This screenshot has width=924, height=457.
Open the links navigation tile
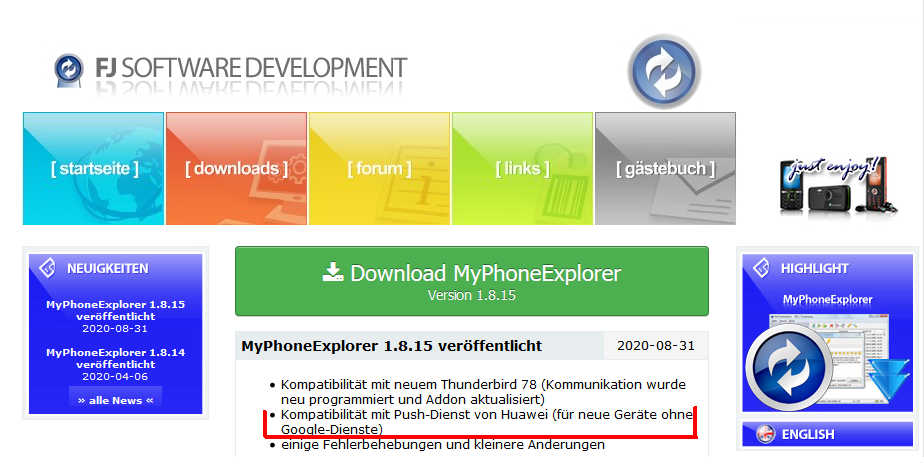pyautogui.click(x=522, y=168)
